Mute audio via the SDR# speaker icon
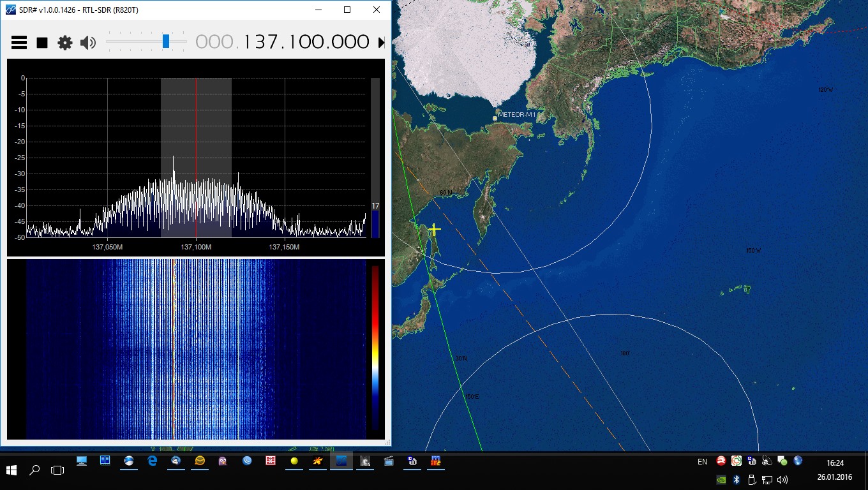 coord(87,43)
